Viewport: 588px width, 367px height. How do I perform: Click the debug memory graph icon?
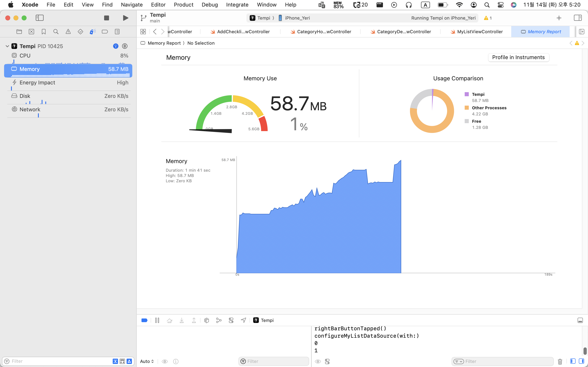[219, 320]
